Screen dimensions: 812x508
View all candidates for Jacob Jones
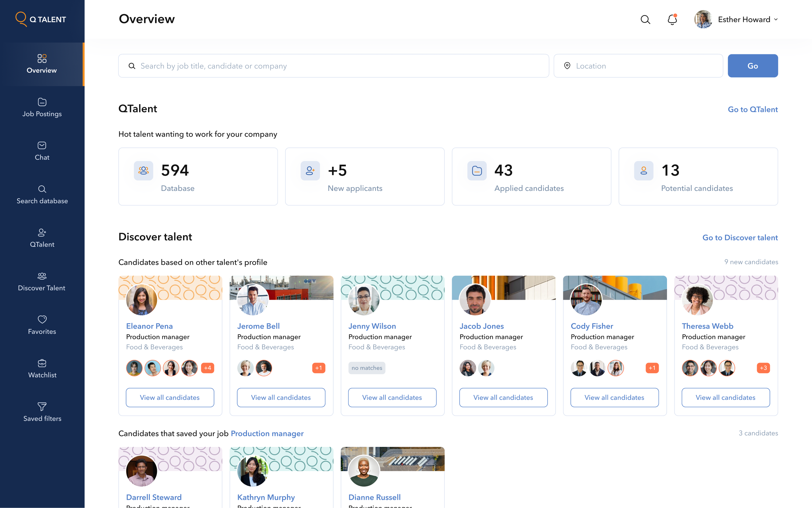click(x=503, y=397)
